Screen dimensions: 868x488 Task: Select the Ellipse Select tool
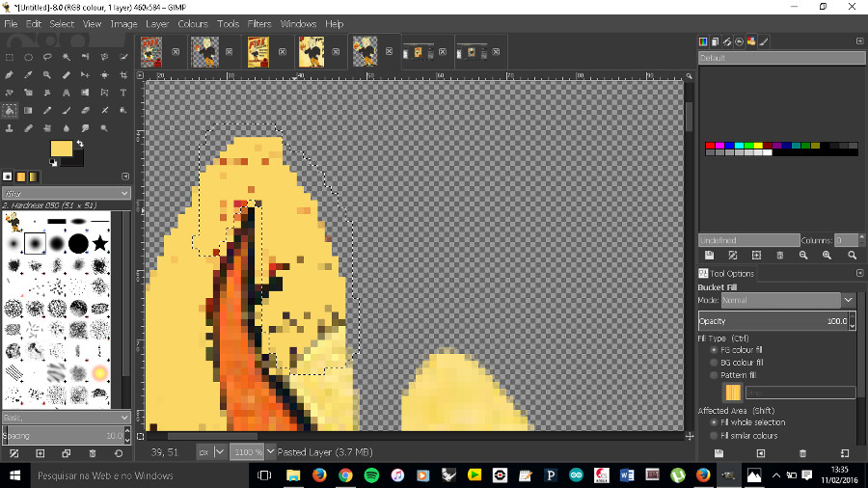(x=28, y=57)
